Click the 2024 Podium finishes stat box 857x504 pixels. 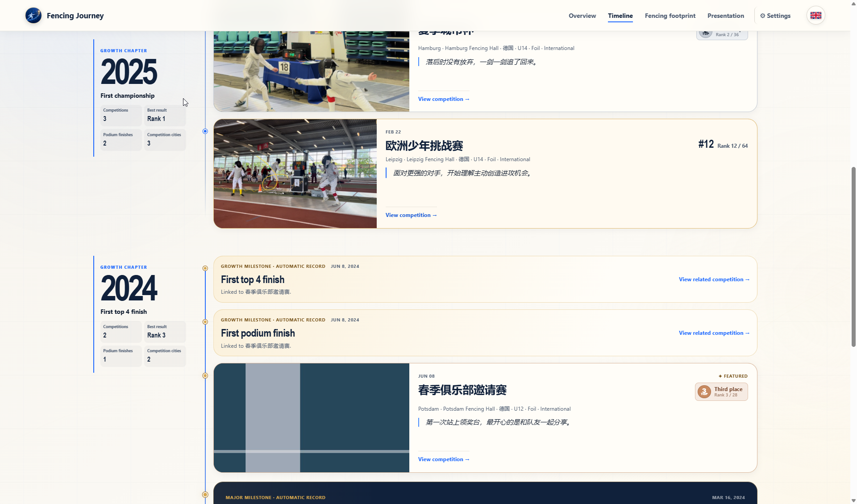pyautogui.click(x=121, y=356)
